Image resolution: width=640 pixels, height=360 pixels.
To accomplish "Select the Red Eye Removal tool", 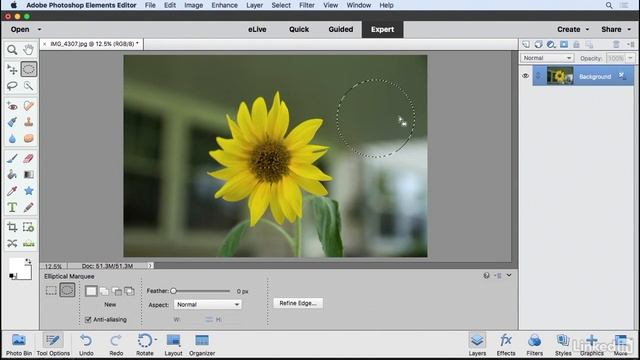I will point(12,106).
